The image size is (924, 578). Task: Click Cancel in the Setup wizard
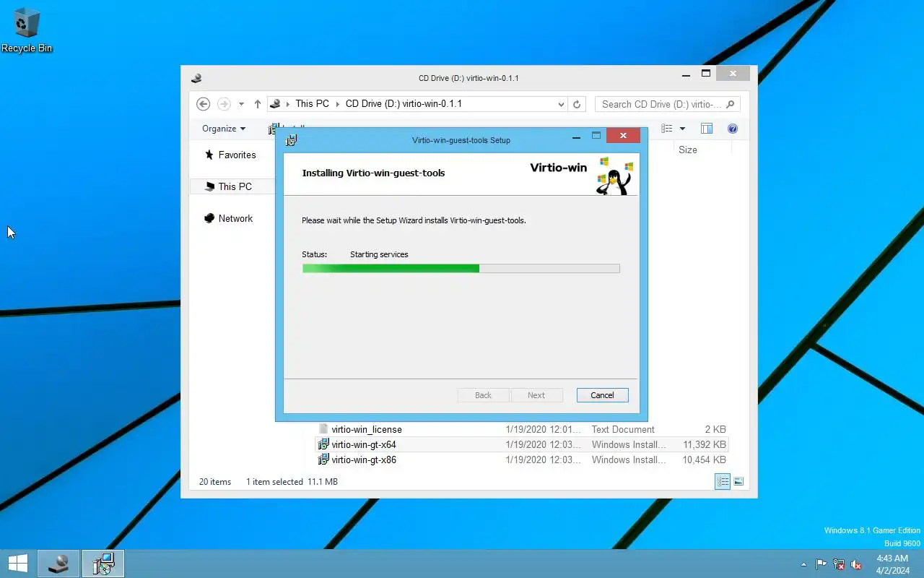coord(602,395)
